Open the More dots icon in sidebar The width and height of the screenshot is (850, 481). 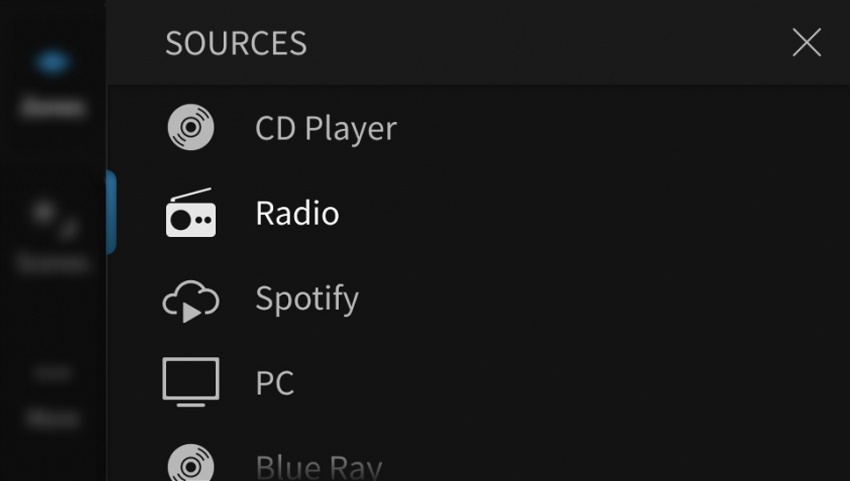[x=52, y=374]
